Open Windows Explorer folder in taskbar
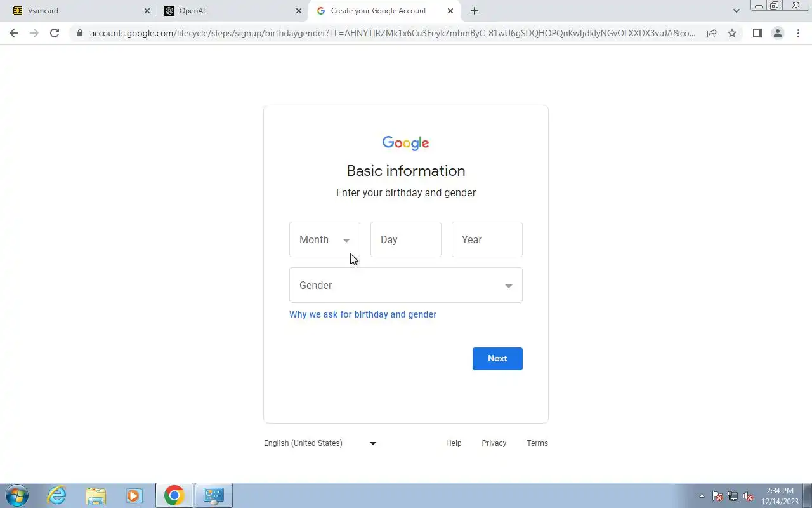The height and width of the screenshot is (508, 812). (x=96, y=495)
